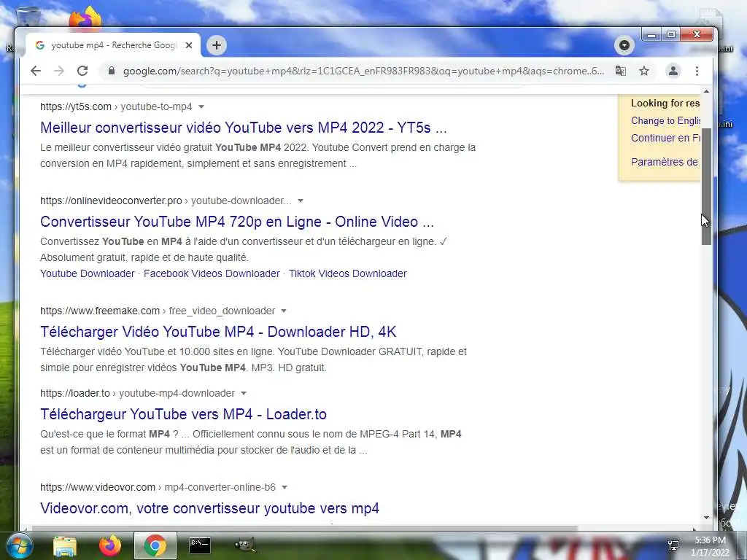The image size is (747, 560).
Task: Click the Firefox desktop shortcut icon
Action: pyautogui.click(x=86, y=17)
